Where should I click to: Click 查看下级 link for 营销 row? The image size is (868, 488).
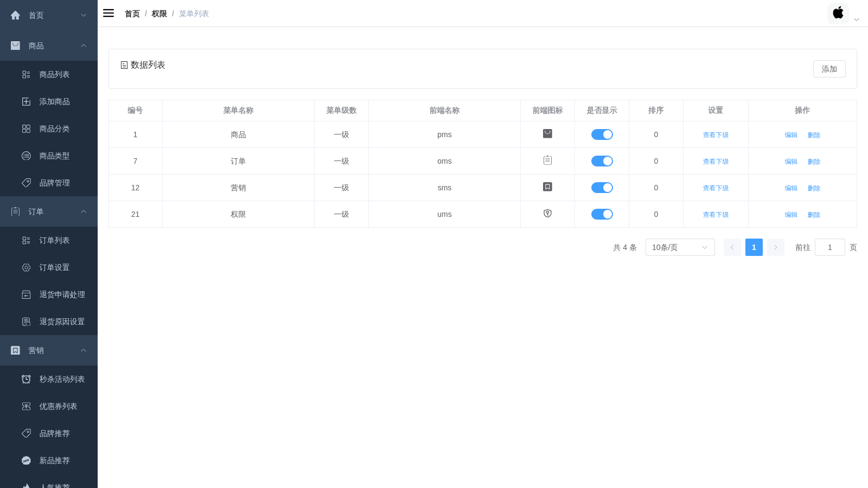716,188
